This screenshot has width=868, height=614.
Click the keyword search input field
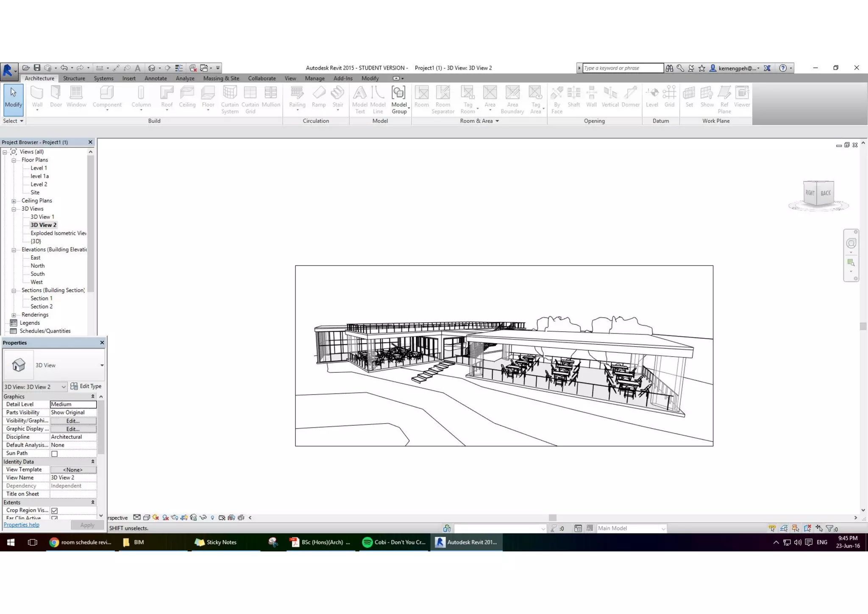(x=622, y=68)
